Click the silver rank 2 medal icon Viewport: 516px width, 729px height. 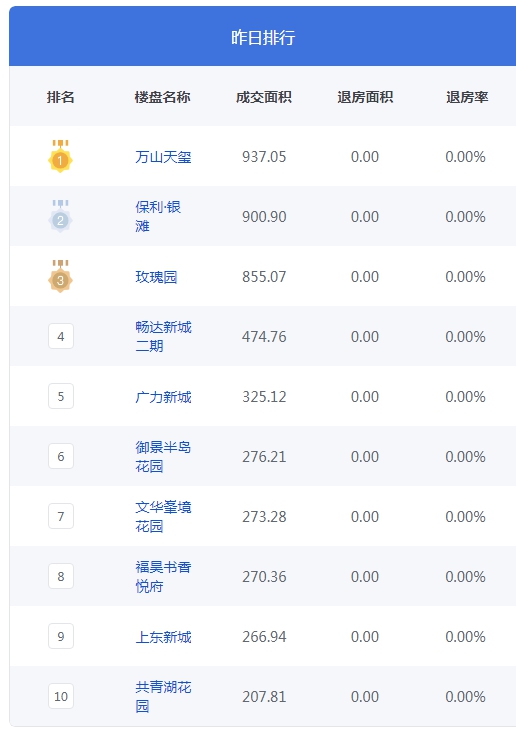coord(60,216)
